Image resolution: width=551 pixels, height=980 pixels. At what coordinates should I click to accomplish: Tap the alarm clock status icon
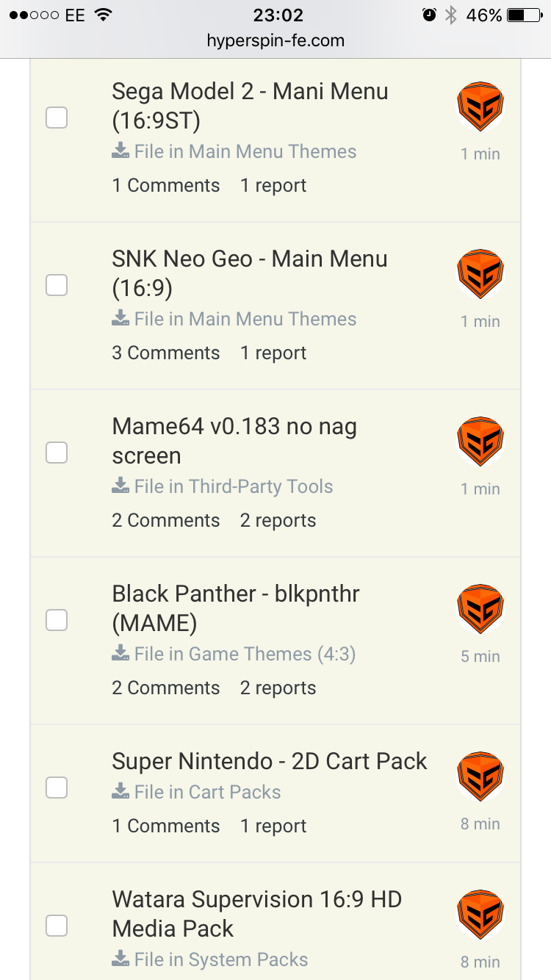(430, 15)
